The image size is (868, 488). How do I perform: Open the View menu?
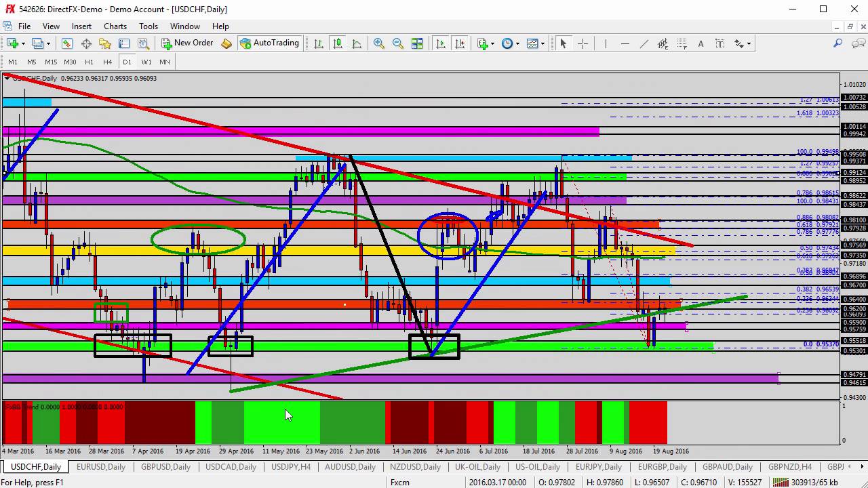pos(51,26)
